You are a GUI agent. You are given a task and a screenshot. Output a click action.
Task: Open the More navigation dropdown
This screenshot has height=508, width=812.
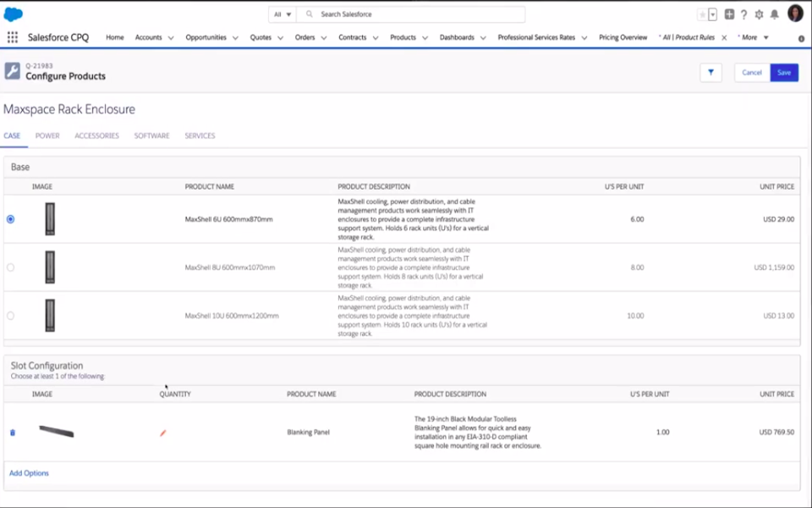pyautogui.click(x=753, y=37)
